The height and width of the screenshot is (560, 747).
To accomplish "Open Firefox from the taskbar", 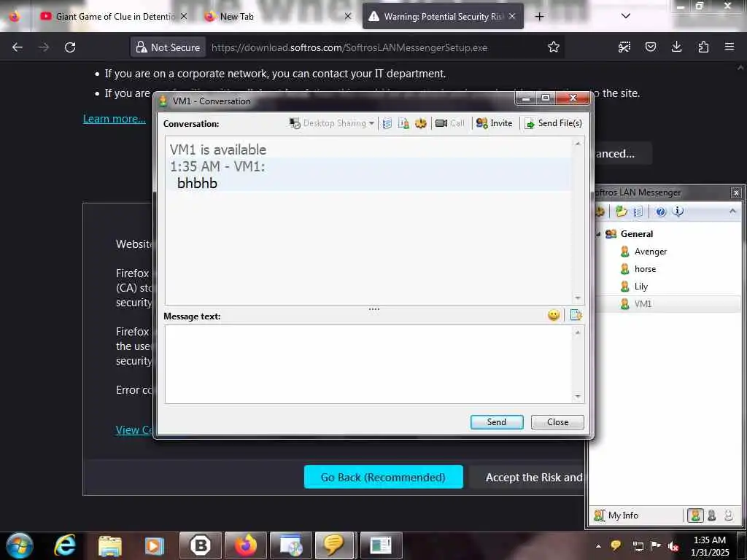I will click(247, 545).
